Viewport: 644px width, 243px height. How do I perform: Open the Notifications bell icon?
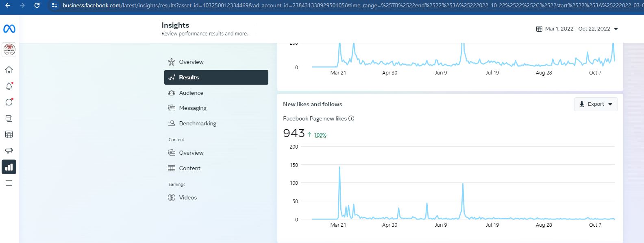[9, 86]
